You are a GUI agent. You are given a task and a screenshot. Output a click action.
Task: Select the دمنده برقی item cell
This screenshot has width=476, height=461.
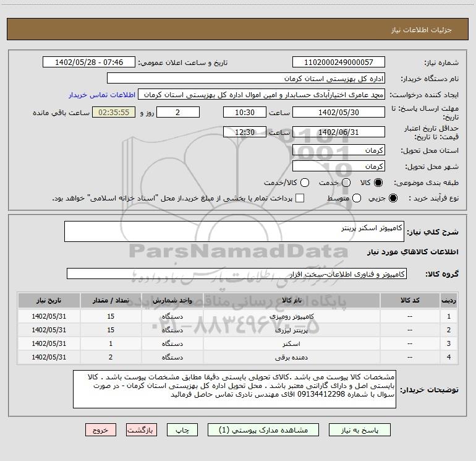coord(291,358)
